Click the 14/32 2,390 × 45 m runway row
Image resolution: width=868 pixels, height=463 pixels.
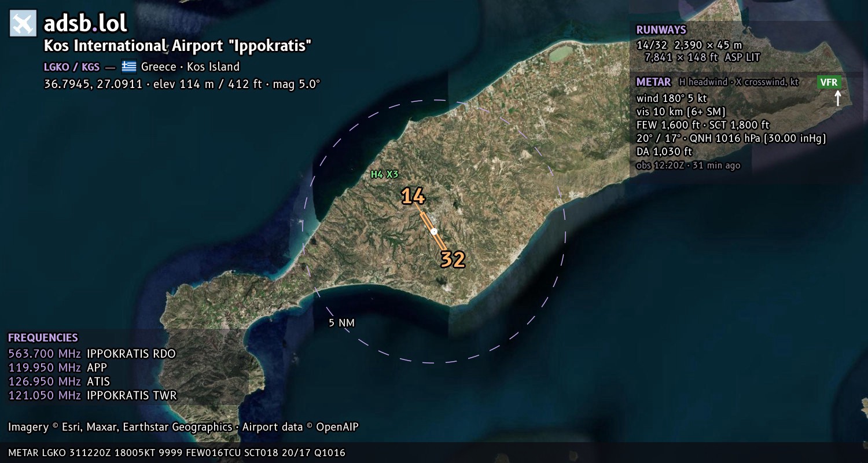click(689, 45)
